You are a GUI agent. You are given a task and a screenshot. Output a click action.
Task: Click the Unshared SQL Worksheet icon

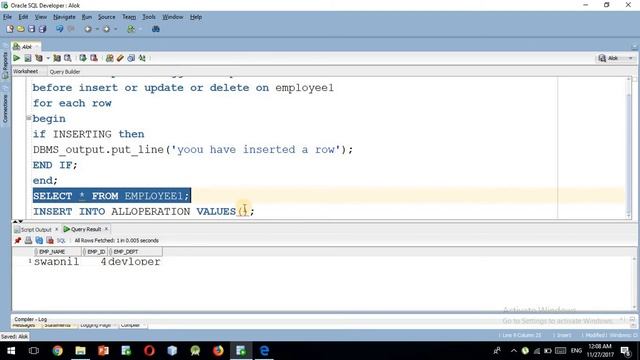pyautogui.click(x=109, y=58)
